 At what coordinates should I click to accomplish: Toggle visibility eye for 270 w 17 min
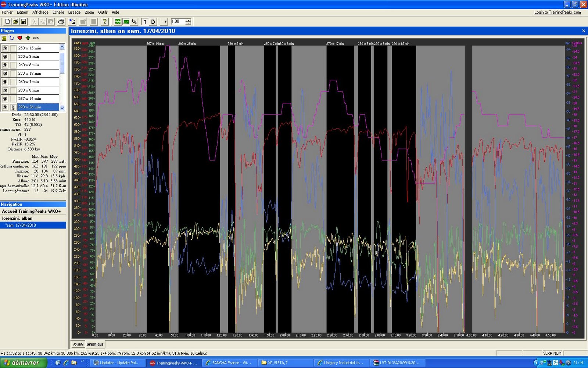(5, 74)
